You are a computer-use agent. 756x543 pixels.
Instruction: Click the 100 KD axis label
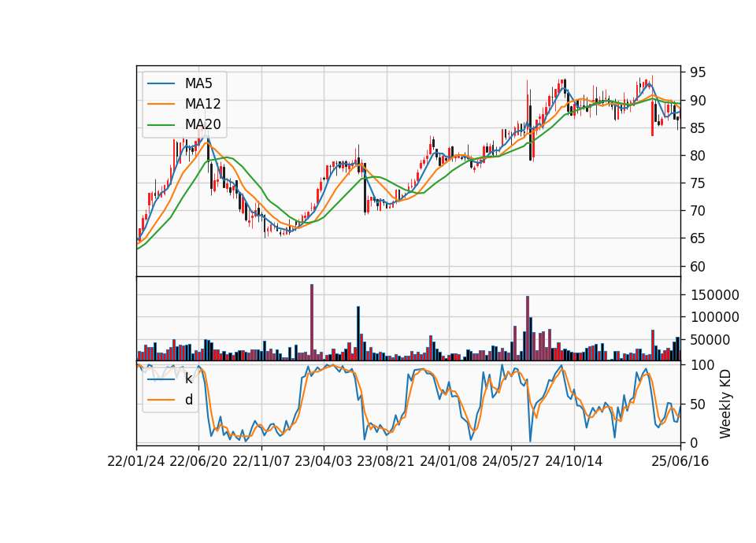(x=702, y=365)
